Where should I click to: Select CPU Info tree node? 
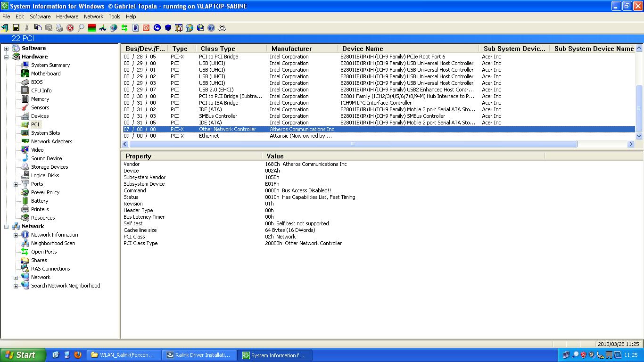[41, 90]
